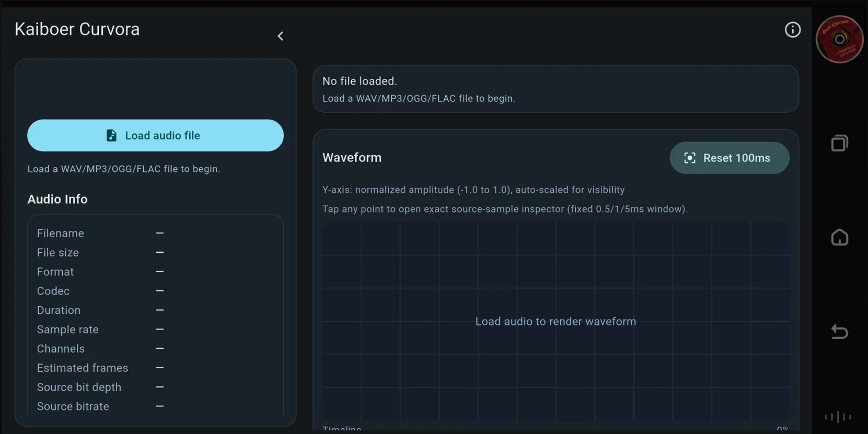Screen dimensions: 868x434
Task: Select the Duration row
Action: click(155, 310)
